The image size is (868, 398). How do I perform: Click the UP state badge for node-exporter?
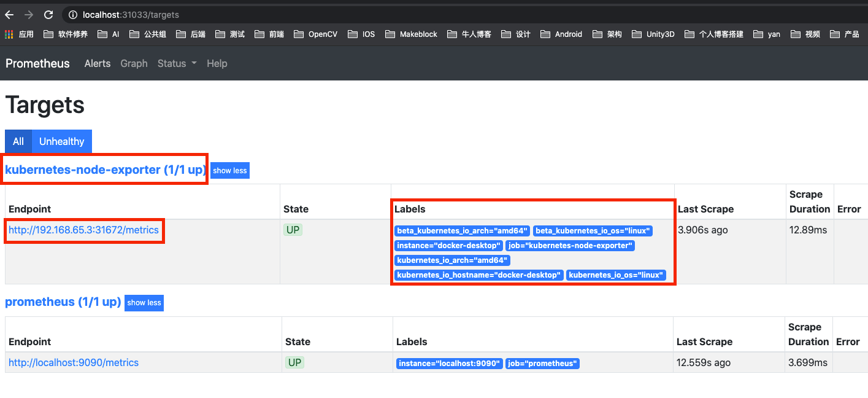(293, 230)
